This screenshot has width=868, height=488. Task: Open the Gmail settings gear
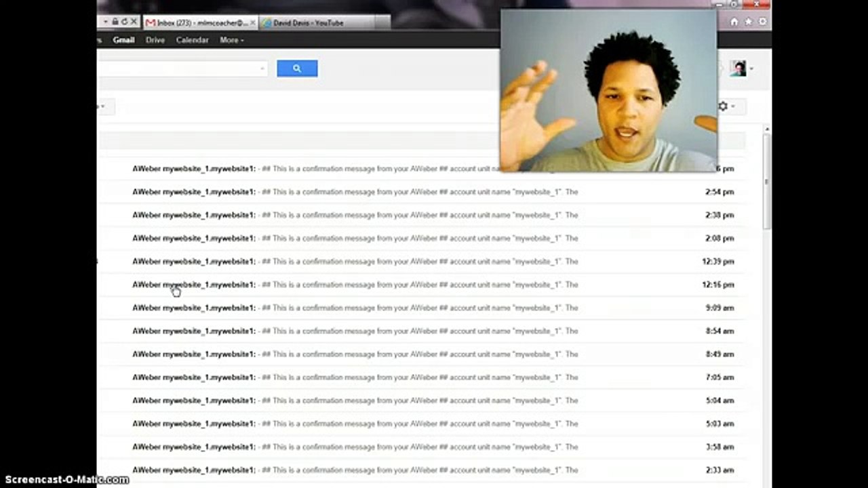tap(726, 106)
